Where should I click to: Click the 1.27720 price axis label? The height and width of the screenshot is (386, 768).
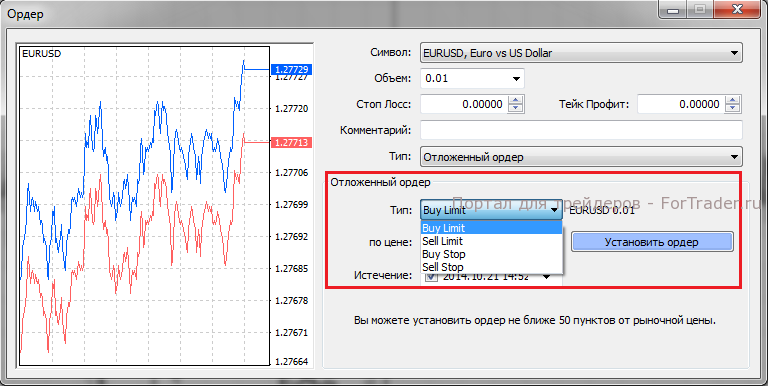pyautogui.click(x=292, y=109)
